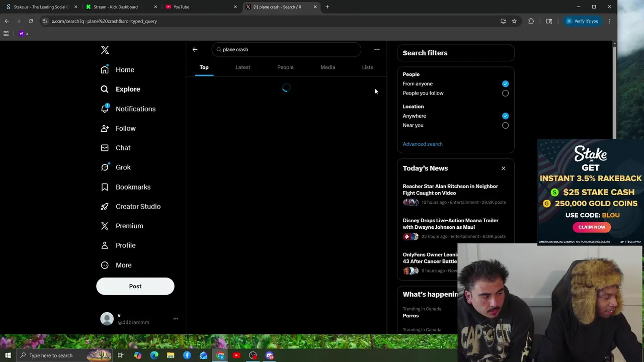Reload the current page
This screenshot has height=362, width=644.
pos(31,21)
